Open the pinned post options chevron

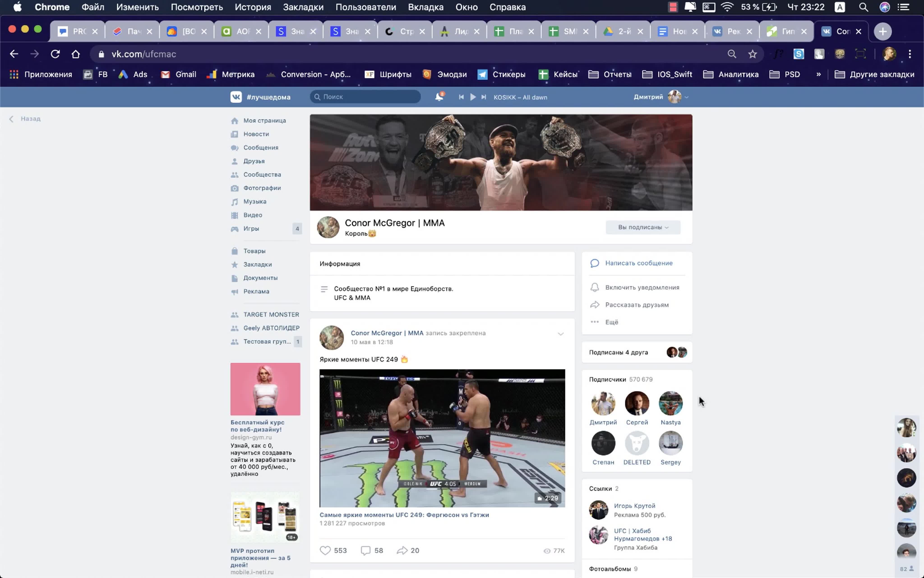pyautogui.click(x=561, y=334)
